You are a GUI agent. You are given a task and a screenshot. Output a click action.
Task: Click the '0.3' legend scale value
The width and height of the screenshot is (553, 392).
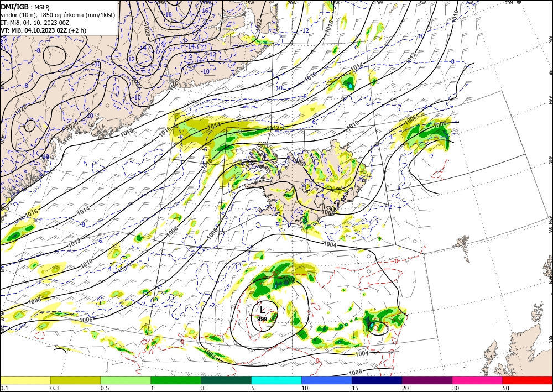tap(54, 388)
